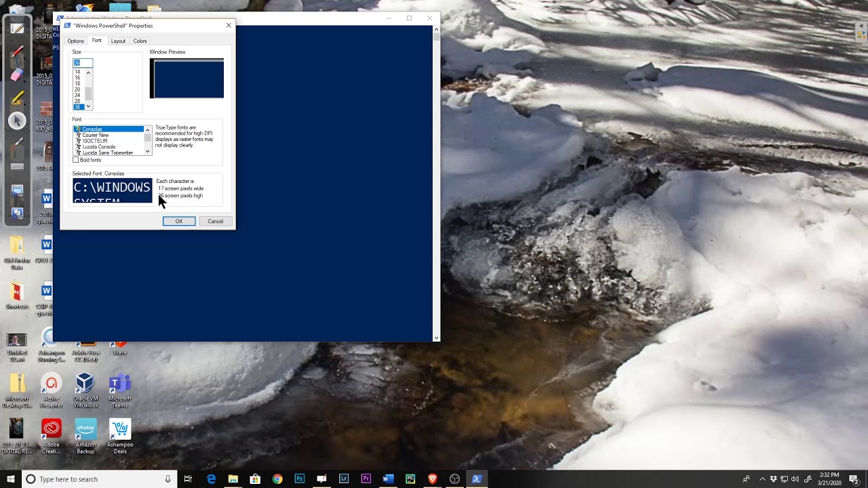Image resolution: width=868 pixels, height=488 pixels.
Task: Open the Ashampoo Deals shortcut
Action: point(120,436)
